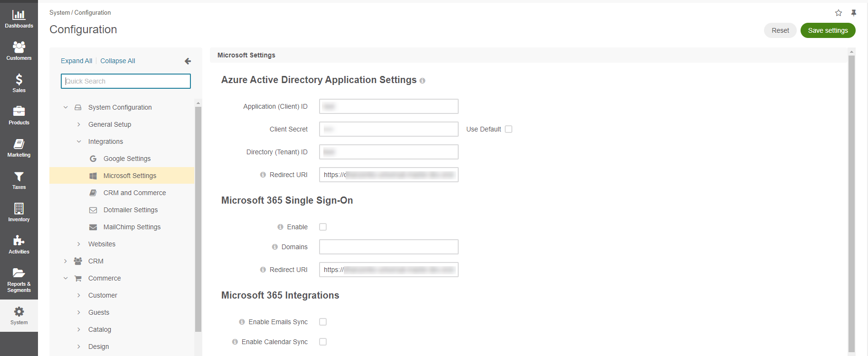Screen dimensions: 868x356
Task: Focus the Quick Search field
Action: pos(126,81)
